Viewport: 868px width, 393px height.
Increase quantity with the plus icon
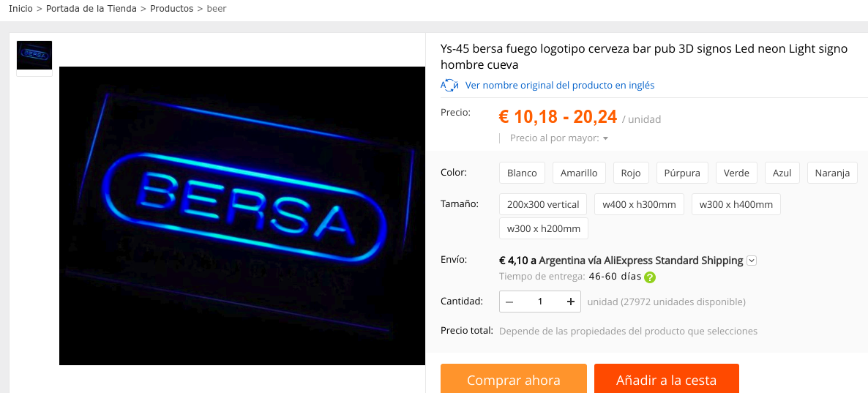coord(571,302)
